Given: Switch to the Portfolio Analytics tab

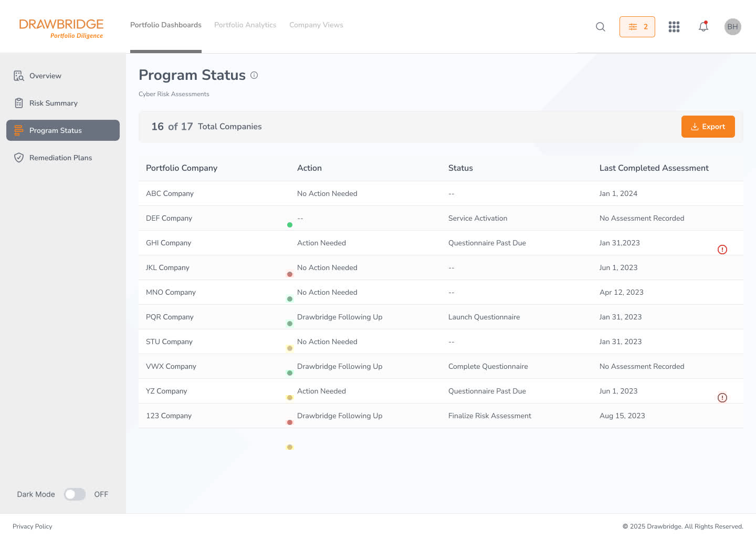Looking at the screenshot, I should click(245, 25).
